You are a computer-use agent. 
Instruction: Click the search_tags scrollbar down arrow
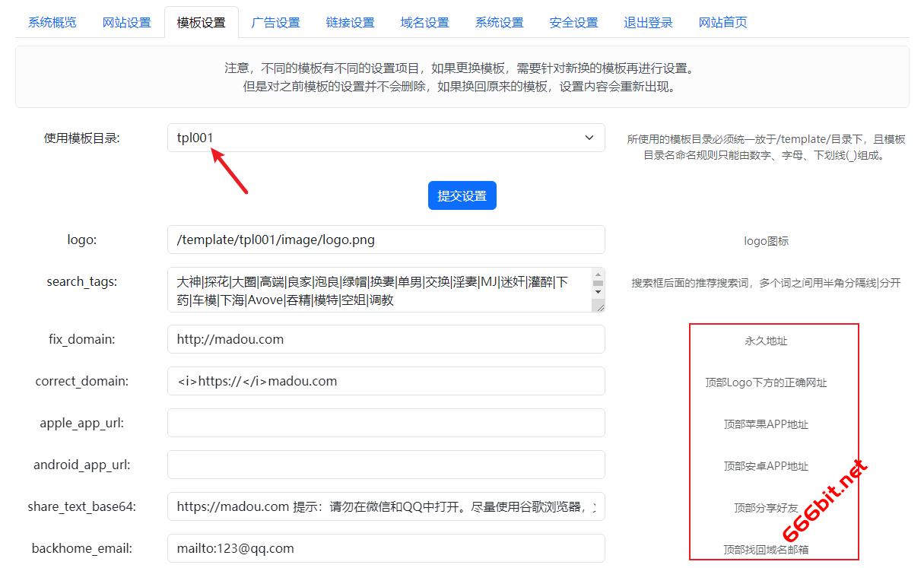click(x=598, y=291)
